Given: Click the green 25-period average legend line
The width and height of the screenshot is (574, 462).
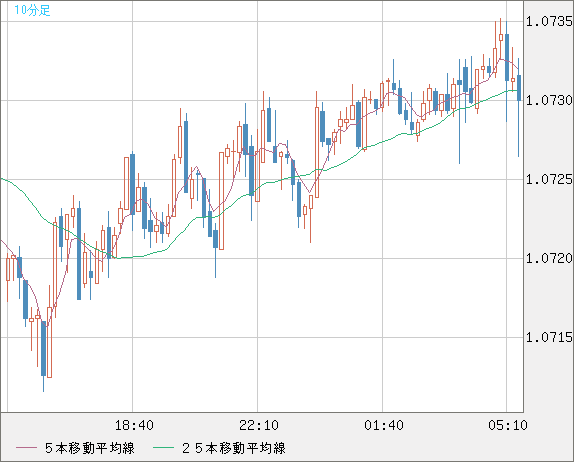Looking at the screenshot, I should 163,448.
